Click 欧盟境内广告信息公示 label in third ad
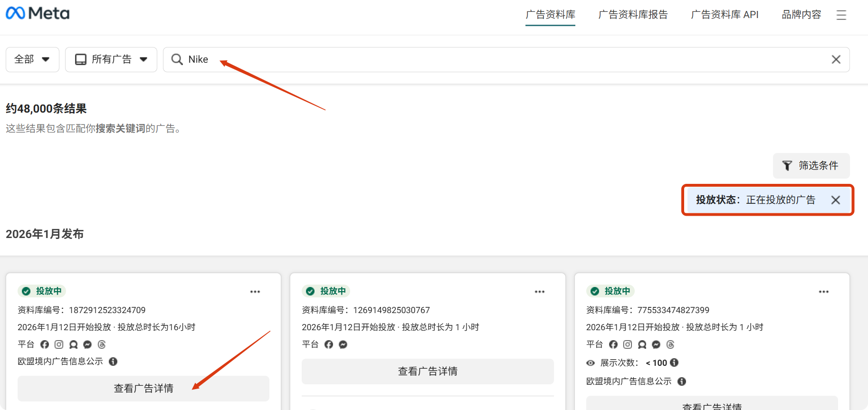This screenshot has width=868, height=410. 629,381
